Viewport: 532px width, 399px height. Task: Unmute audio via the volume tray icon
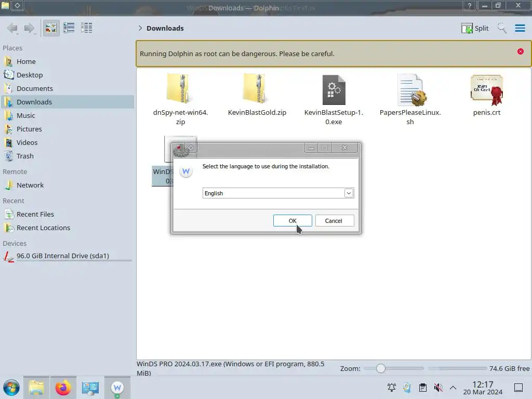(438, 388)
